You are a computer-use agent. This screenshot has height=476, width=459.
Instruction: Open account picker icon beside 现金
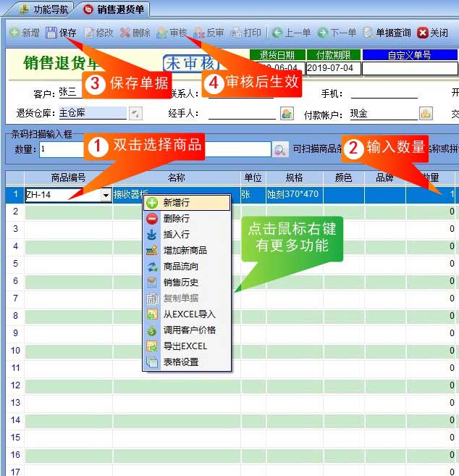[426, 114]
